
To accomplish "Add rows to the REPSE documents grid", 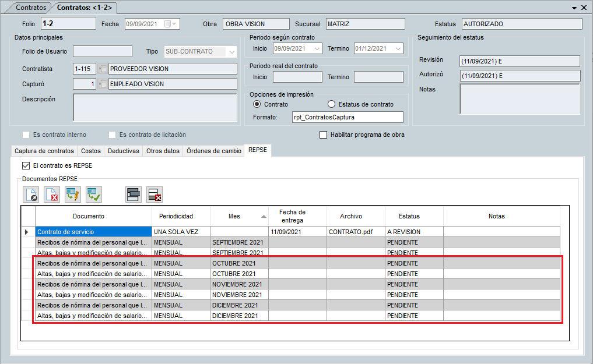I will tap(133, 194).
